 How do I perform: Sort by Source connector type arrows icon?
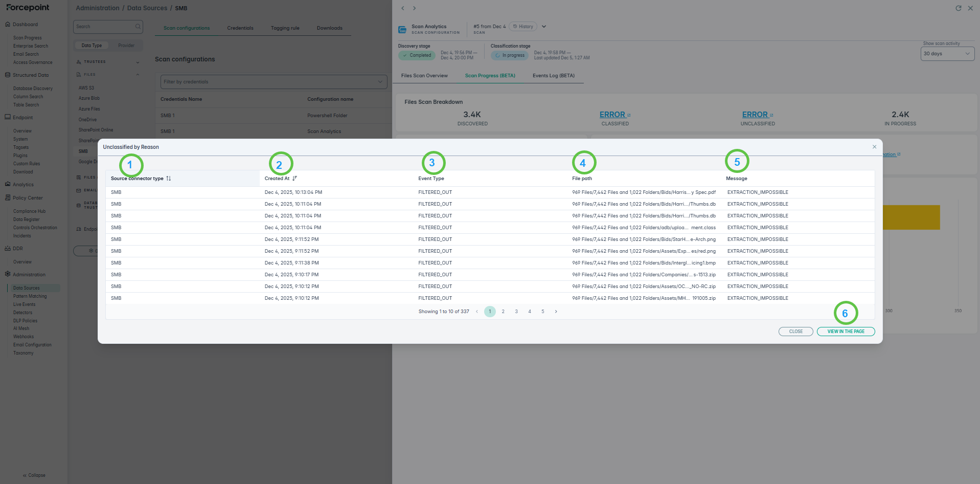tap(169, 179)
